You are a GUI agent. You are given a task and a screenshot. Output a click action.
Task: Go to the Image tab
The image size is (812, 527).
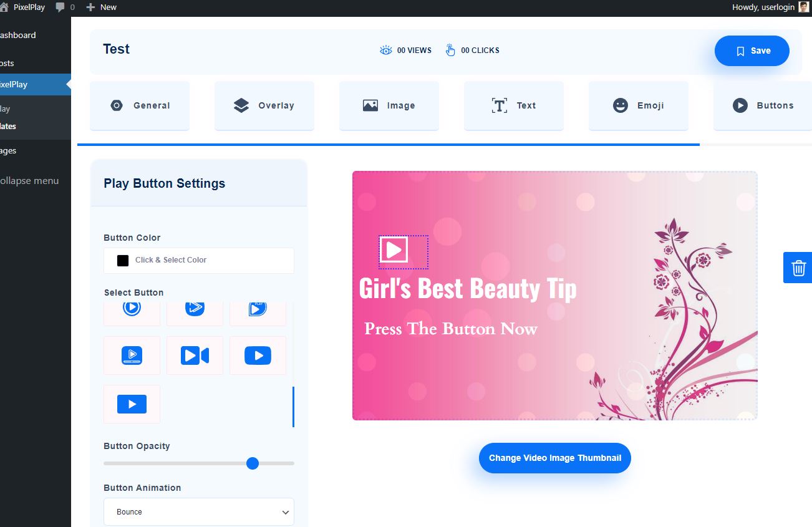coord(389,105)
